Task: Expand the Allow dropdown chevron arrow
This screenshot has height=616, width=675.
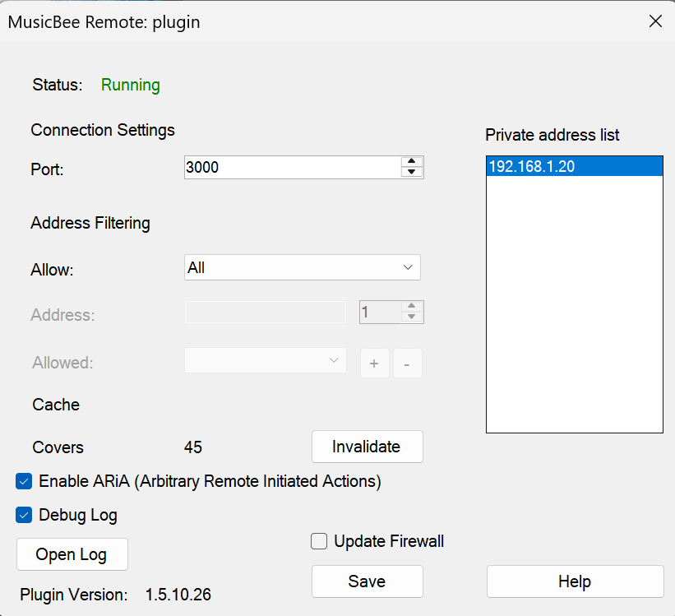Action: 407,267
